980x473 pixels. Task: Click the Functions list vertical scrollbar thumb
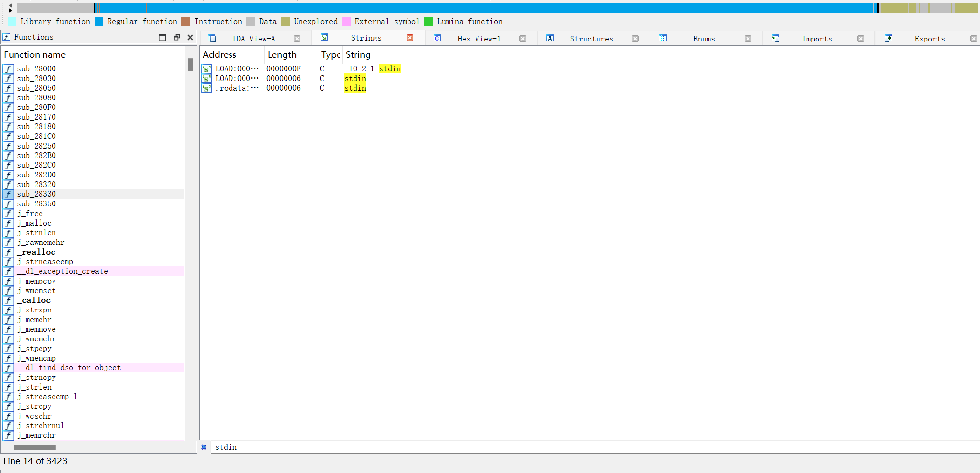191,65
